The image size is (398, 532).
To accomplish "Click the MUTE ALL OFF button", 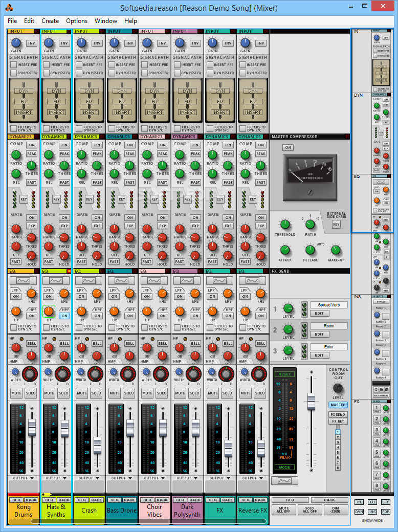I will click(x=283, y=510).
